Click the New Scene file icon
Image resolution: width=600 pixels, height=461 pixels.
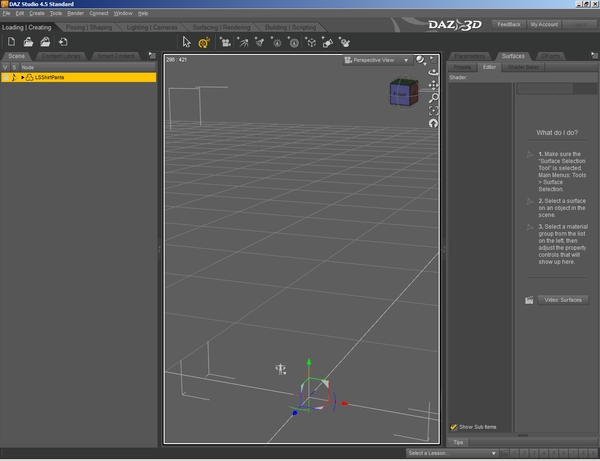[11, 42]
